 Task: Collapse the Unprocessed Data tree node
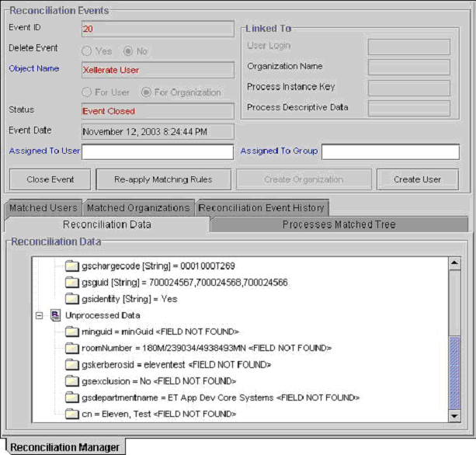click(x=39, y=315)
